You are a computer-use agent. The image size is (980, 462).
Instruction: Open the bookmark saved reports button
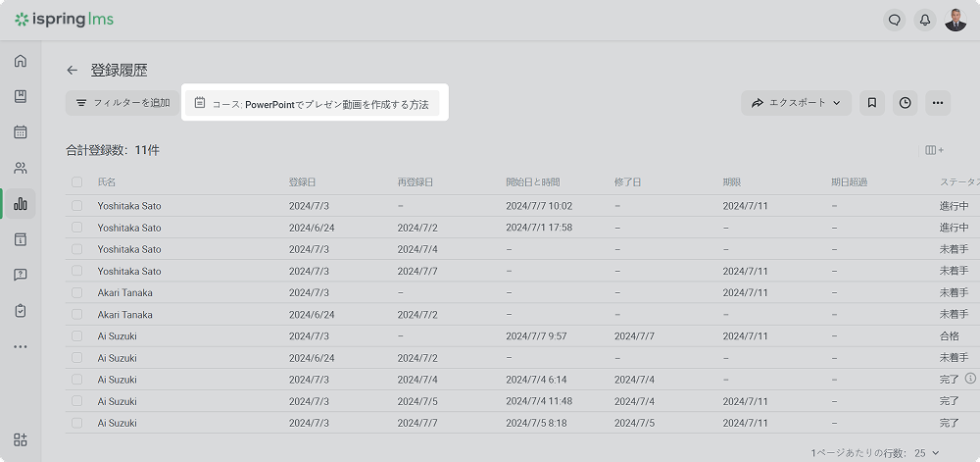[x=872, y=103]
